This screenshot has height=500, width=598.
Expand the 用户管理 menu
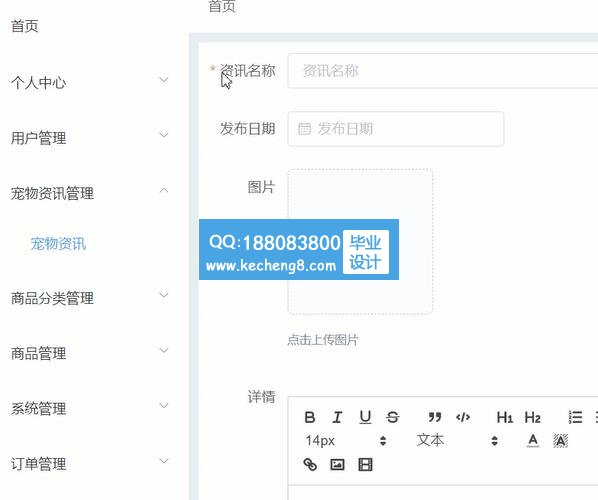(90, 137)
